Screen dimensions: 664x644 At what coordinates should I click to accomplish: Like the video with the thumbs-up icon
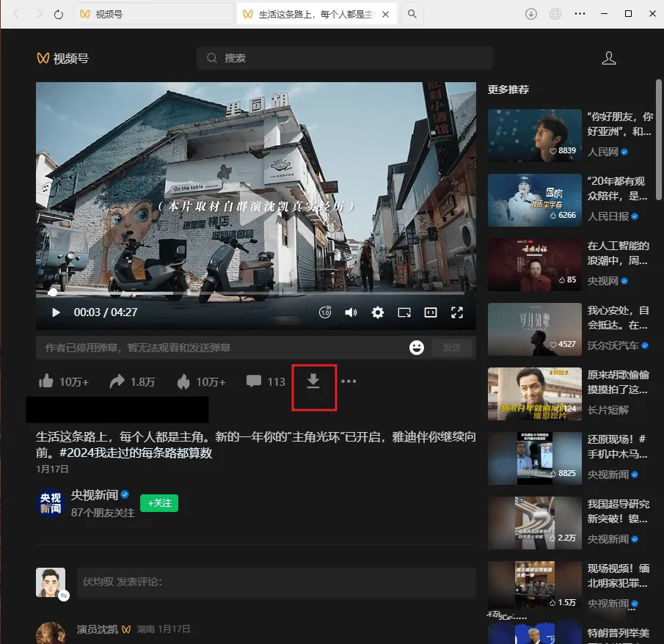click(46, 381)
